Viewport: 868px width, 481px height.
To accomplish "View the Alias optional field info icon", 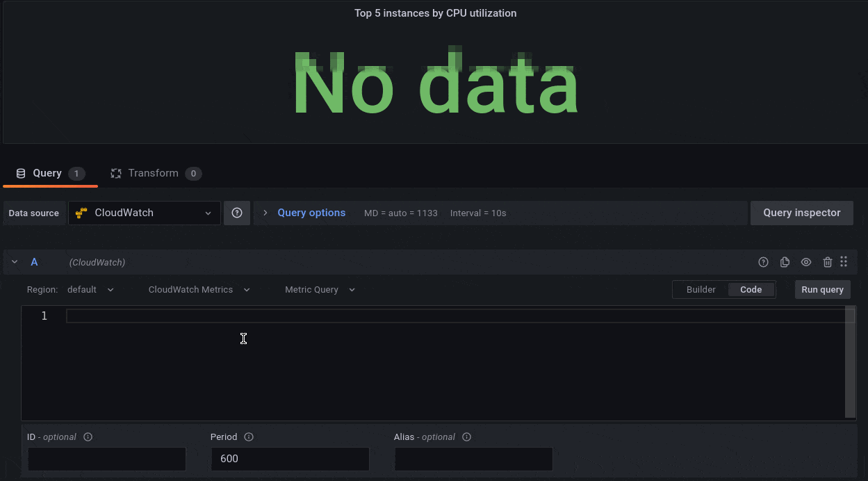I will coord(466,437).
